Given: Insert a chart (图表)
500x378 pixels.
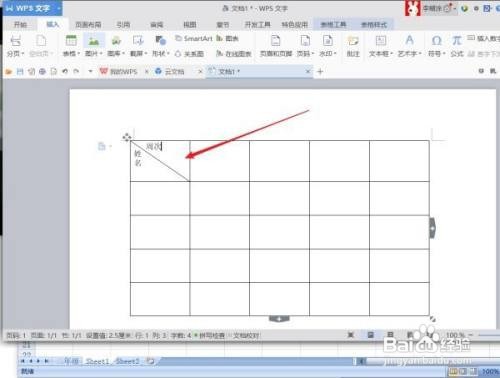Looking at the screenshot, I should [x=227, y=39].
